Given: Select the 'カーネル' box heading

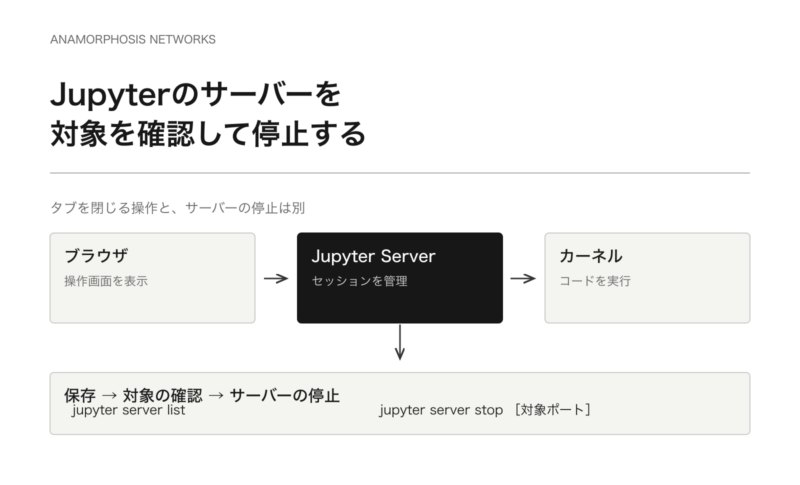Looking at the screenshot, I should point(591,256).
